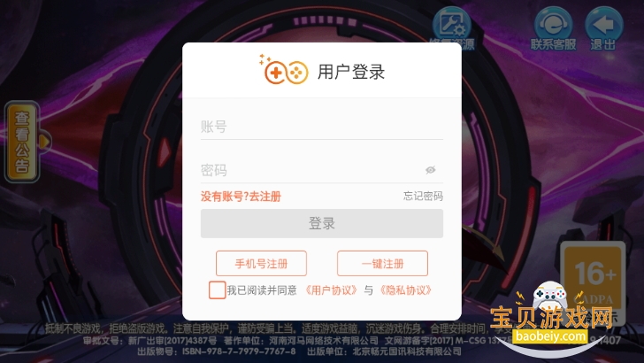Toggle password visibility eye icon

[431, 170]
